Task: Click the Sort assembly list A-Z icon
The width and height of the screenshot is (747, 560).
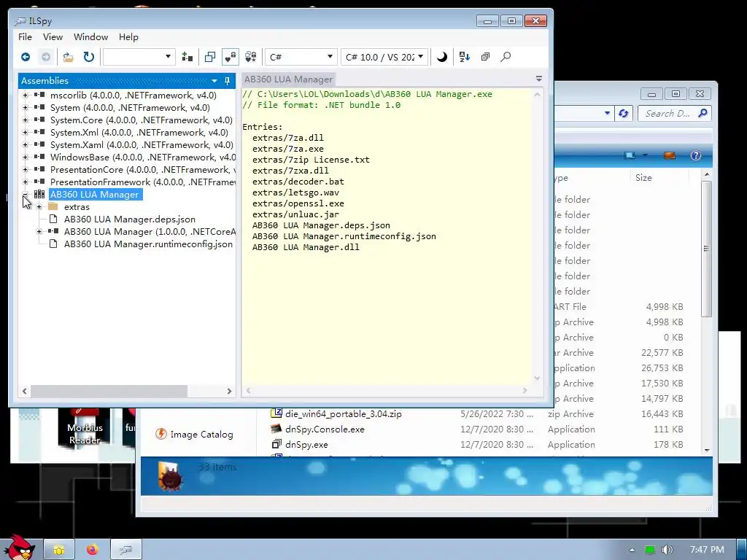Action: [465, 57]
